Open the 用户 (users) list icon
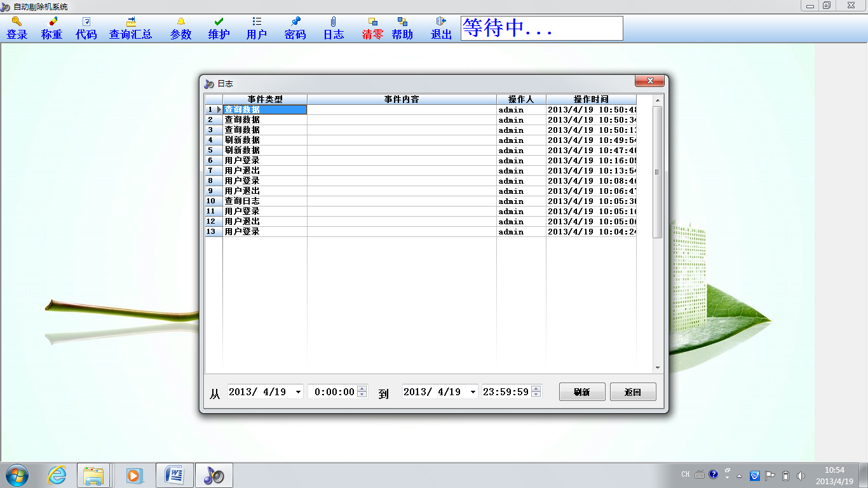 click(x=257, y=29)
